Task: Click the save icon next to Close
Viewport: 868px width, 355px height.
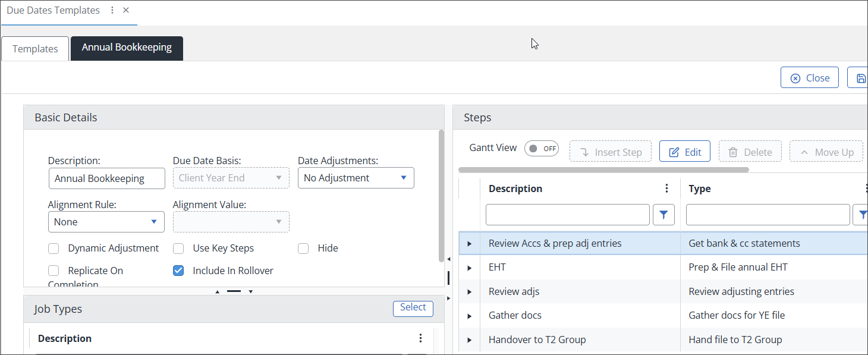Action: 860,78
